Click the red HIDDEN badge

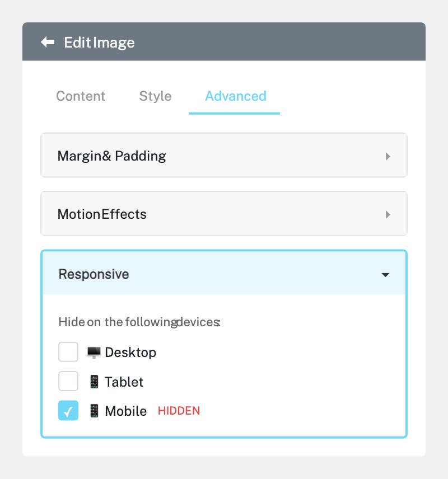coord(179,411)
